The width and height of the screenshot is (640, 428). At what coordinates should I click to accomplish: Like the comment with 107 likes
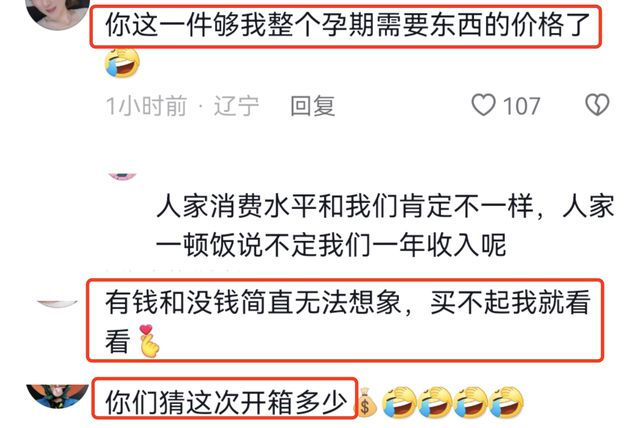click(484, 105)
